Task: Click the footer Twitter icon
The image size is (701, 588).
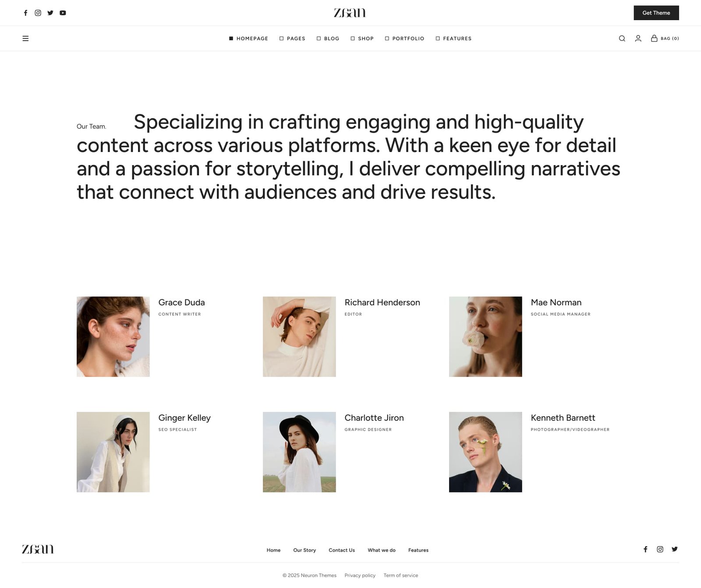Action: (675, 549)
